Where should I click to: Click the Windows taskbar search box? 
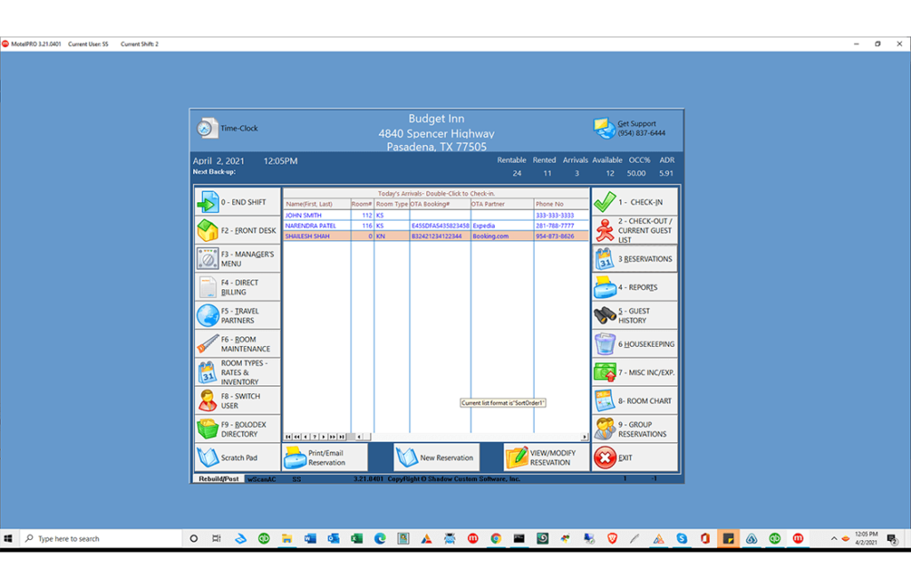tap(102, 539)
